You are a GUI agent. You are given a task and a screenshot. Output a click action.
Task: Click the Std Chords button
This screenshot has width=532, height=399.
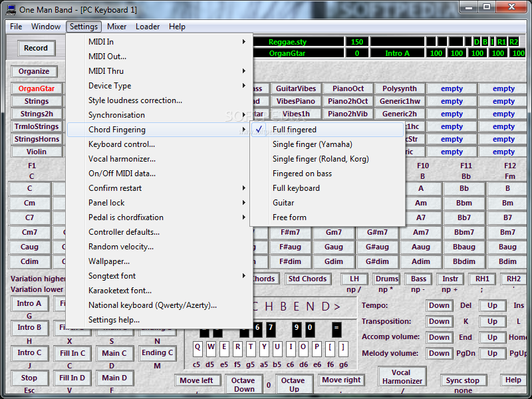pos(307,279)
